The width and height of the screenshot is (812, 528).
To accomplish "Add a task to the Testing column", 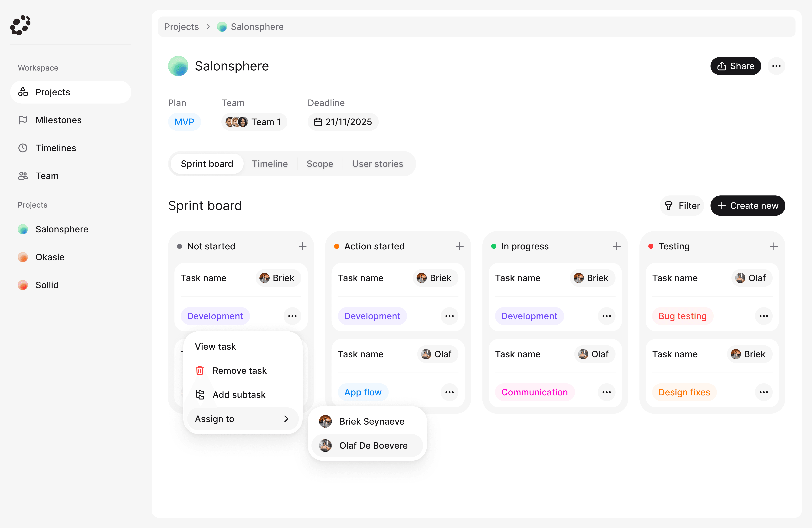I will 773,246.
